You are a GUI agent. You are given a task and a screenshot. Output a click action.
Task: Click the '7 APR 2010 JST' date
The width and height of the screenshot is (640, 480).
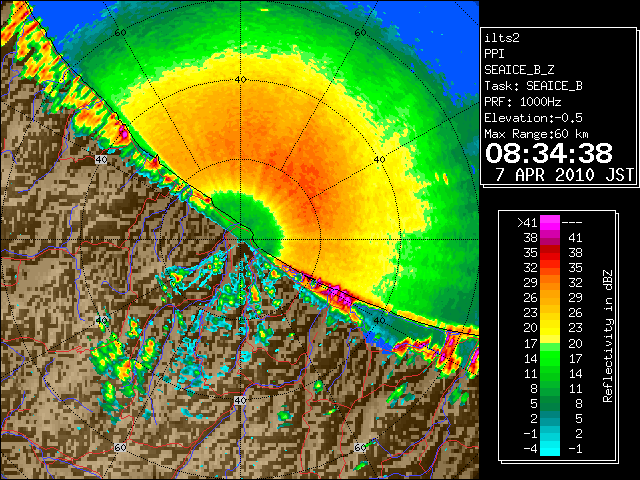pos(565,175)
